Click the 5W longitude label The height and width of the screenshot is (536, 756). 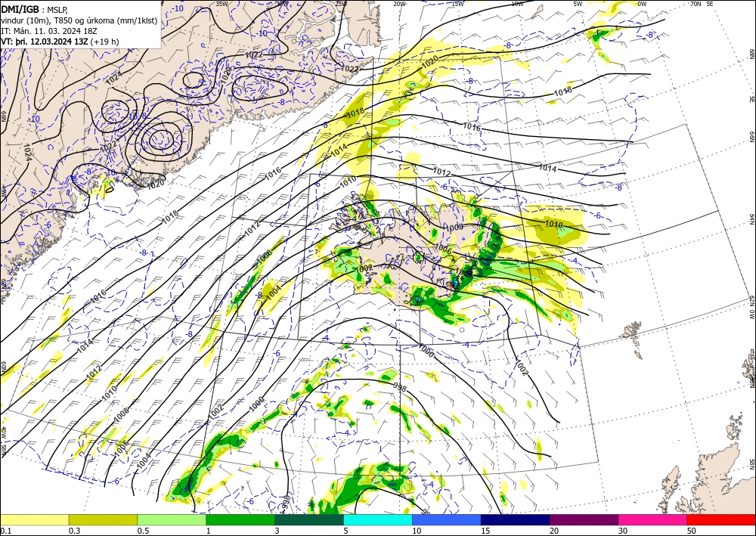pos(578,3)
